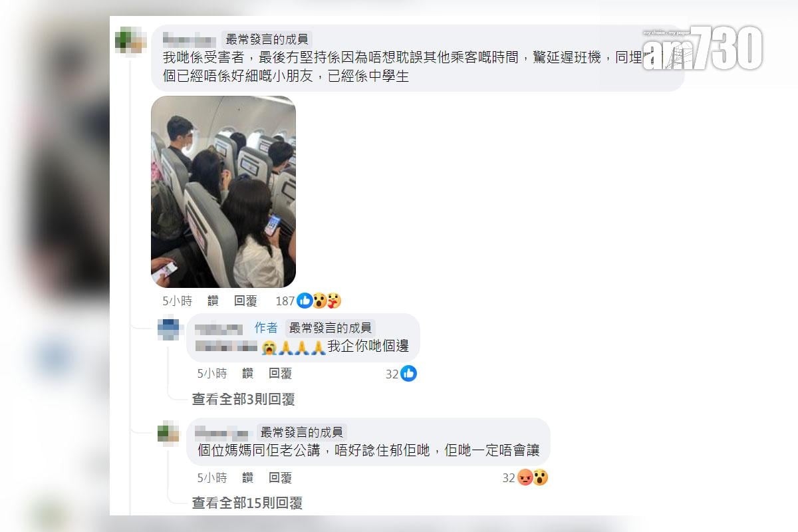Open reactions on the 187-likes comment
The height and width of the screenshot is (532, 798).
[x=309, y=301]
